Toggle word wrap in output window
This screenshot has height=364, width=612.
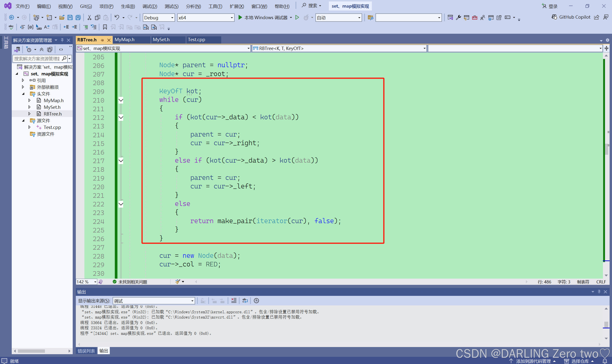[x=245, y=300]
